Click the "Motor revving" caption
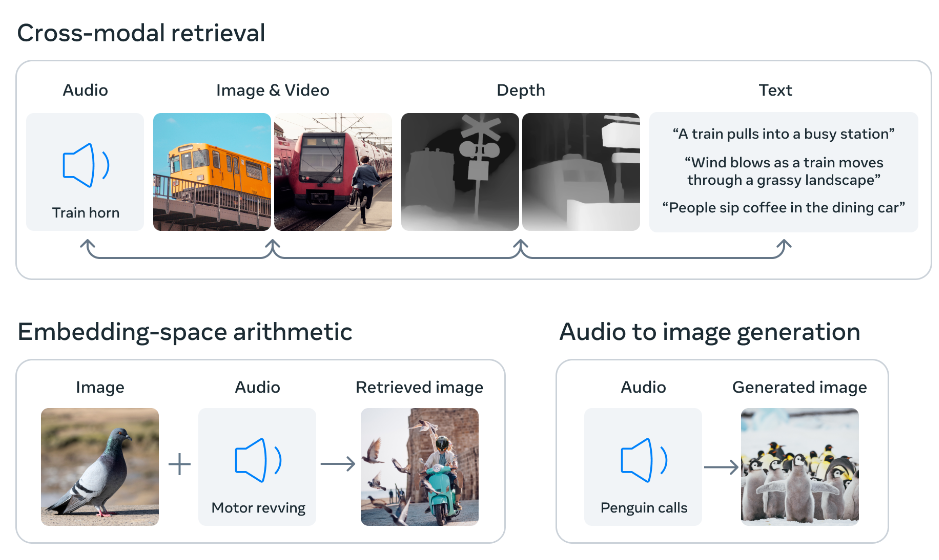939x560 pixels. (258, 508)
